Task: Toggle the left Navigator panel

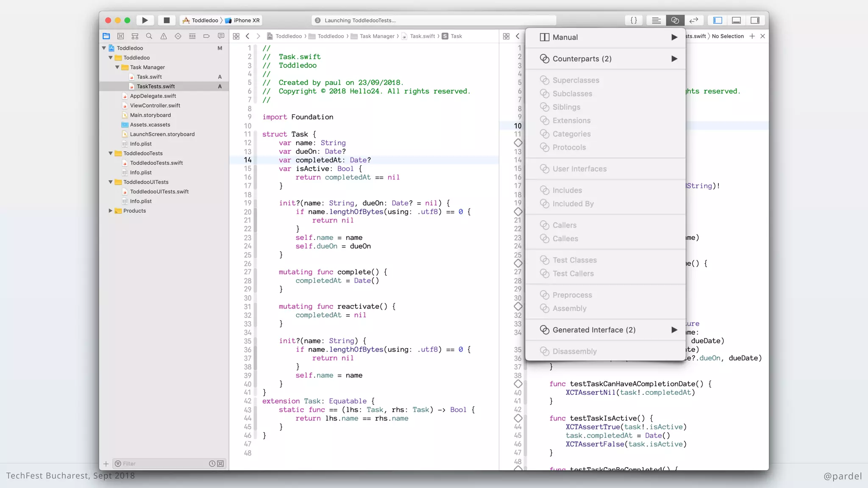Action: (x=718, y=20)
